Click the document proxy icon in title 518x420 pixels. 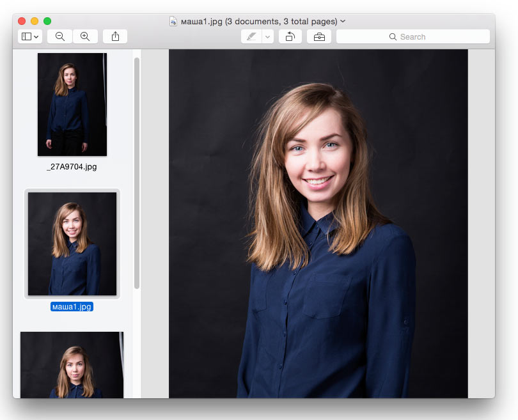(x=173, y=21)
